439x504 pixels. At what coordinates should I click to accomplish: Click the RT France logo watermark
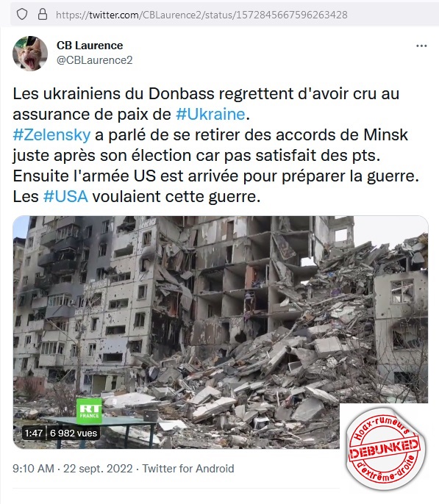[89, 411]
